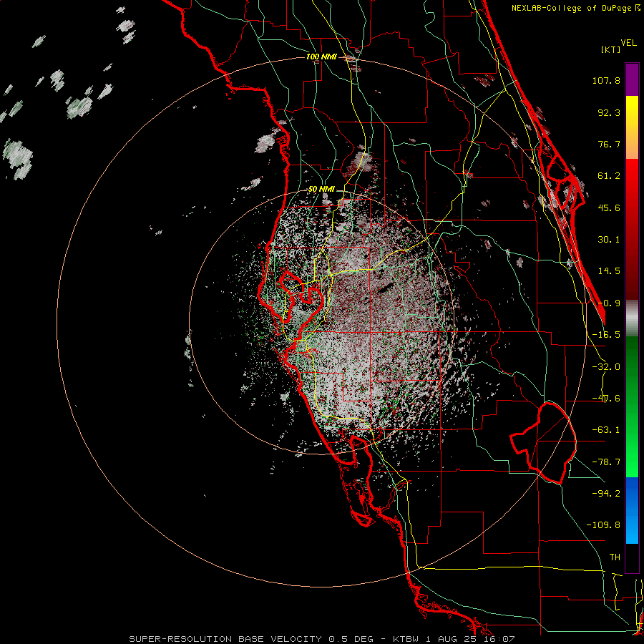The image size is (644, 644).
Task: Click the -109.8 scale value
Action: click(x=604, y=525)
